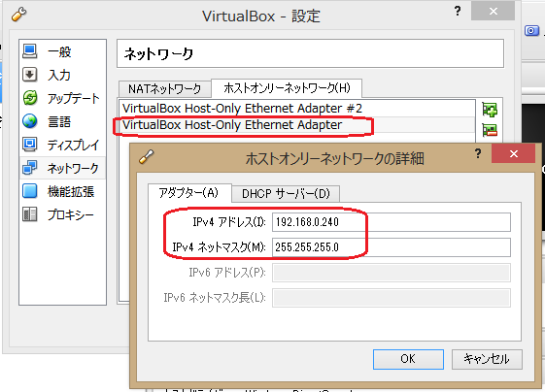Switch to the NATネットワーク tab
This screenshot has width=545, height=392.
(164, 89)
